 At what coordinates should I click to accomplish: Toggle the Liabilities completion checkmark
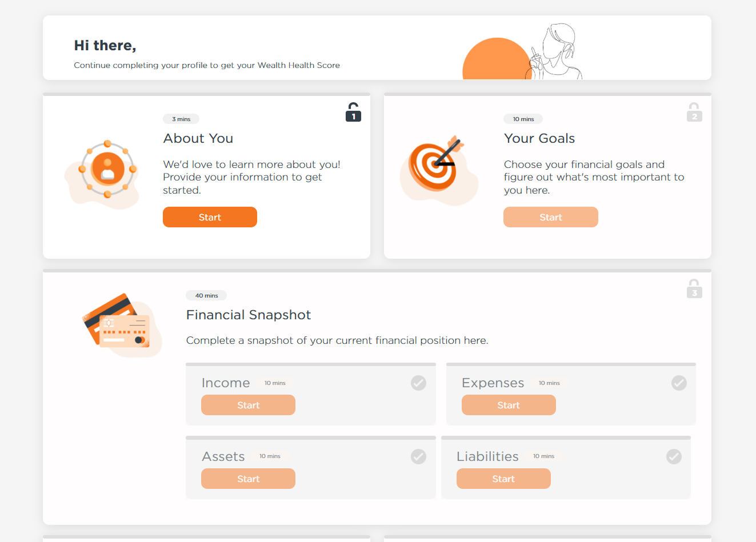click(674, 456)
